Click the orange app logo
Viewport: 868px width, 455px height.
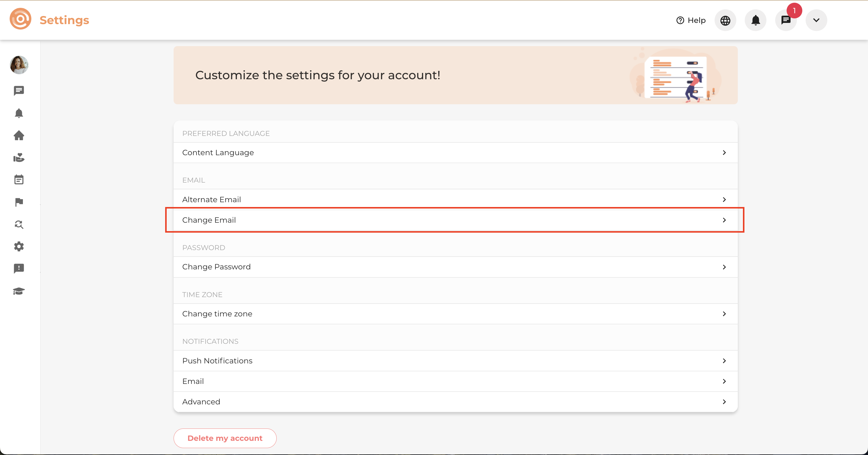coord(20,19)
